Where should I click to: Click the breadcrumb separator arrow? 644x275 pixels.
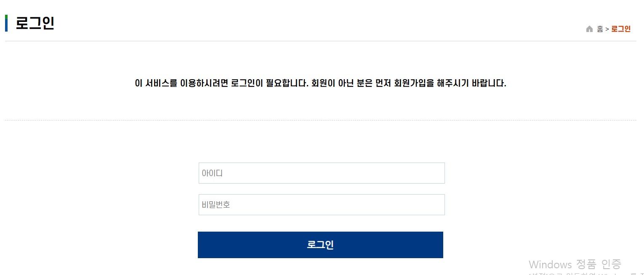point(607,29)
